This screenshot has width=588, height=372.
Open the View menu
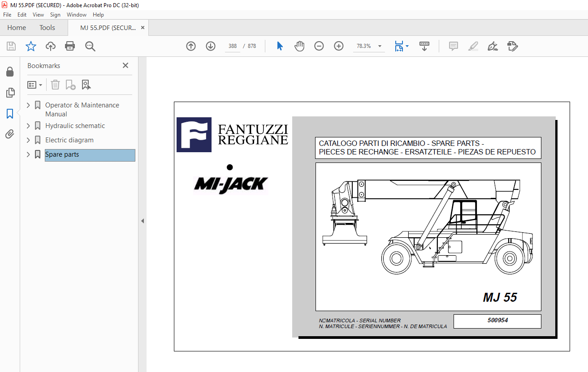[x=39, y=15]
